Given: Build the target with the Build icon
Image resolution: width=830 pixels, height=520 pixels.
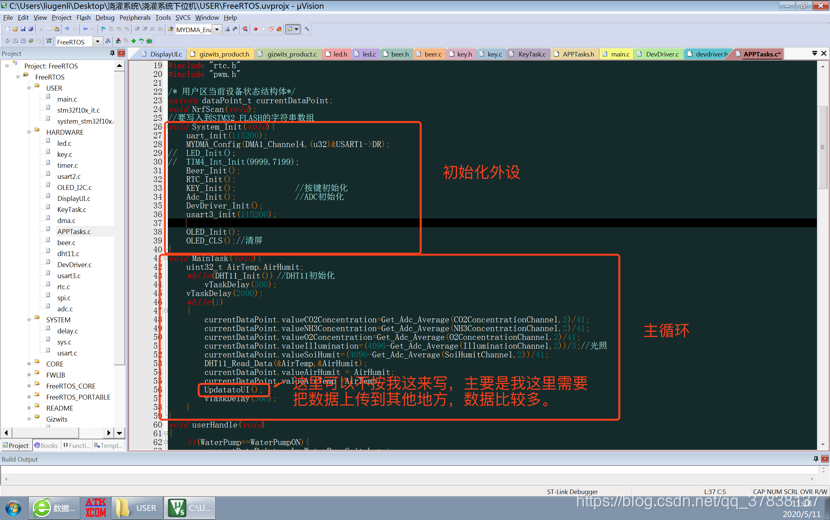Looking at the screenshot, I should click(15, 41).
